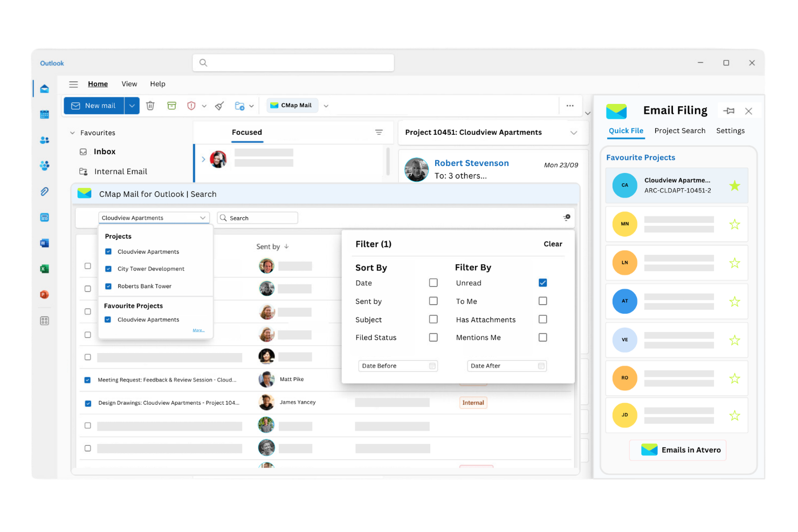Check the Filed Status sort checkbox
Screen dimensions: 798x532
tap(434, 337)
